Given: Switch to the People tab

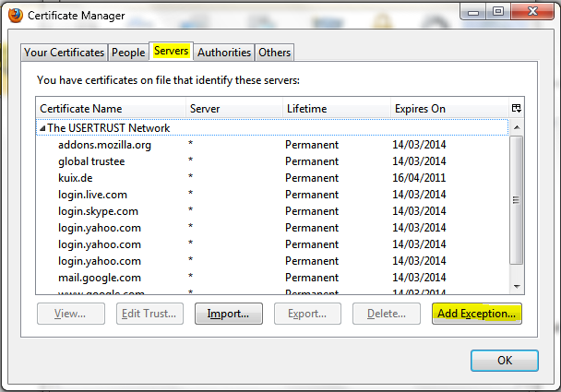Looking at the screenshot, I should 128,53.
